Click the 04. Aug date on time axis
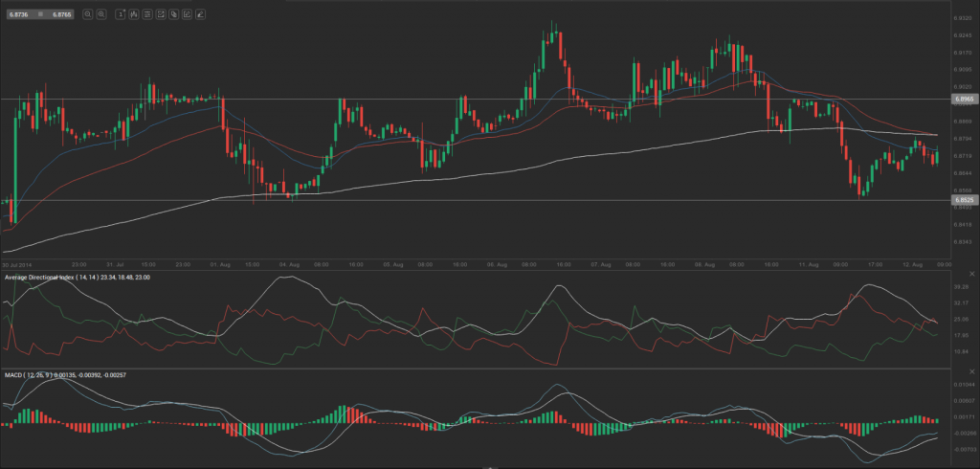 290,263
